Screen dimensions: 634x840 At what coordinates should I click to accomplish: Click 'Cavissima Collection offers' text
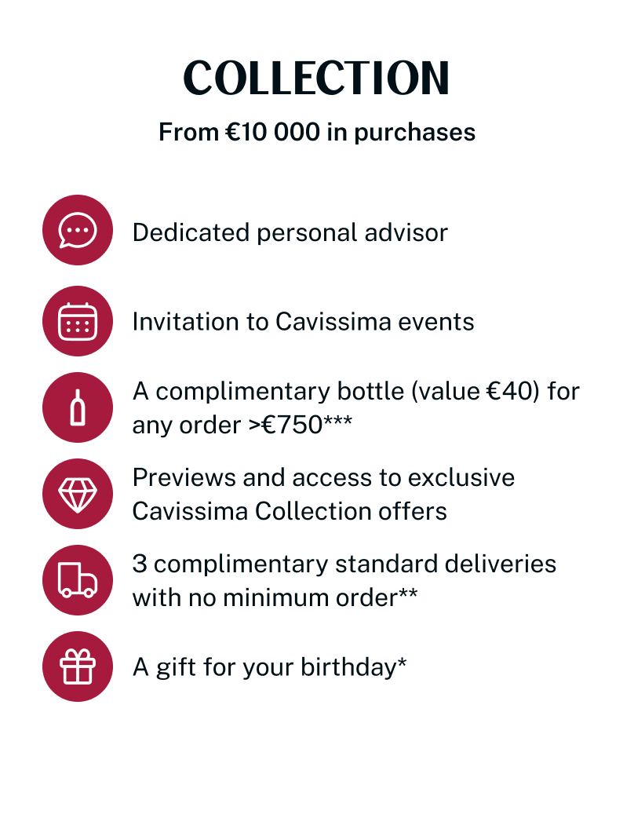(x=290, y=511)
